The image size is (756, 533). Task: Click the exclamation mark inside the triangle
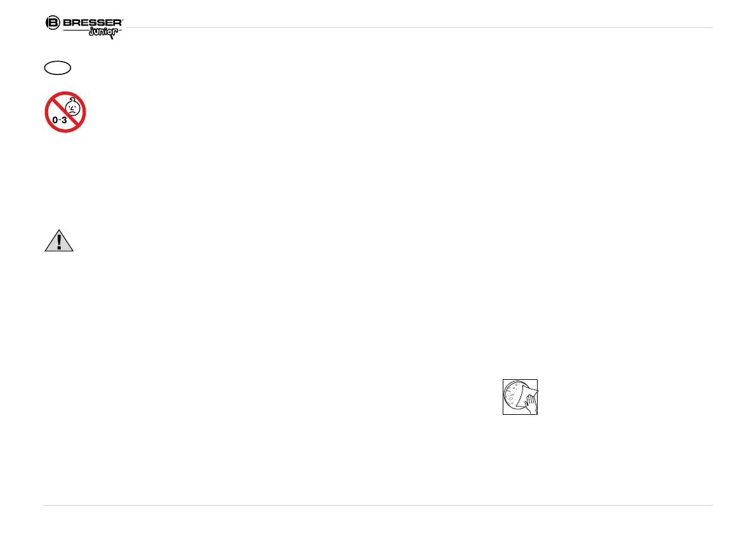point(58,242)
